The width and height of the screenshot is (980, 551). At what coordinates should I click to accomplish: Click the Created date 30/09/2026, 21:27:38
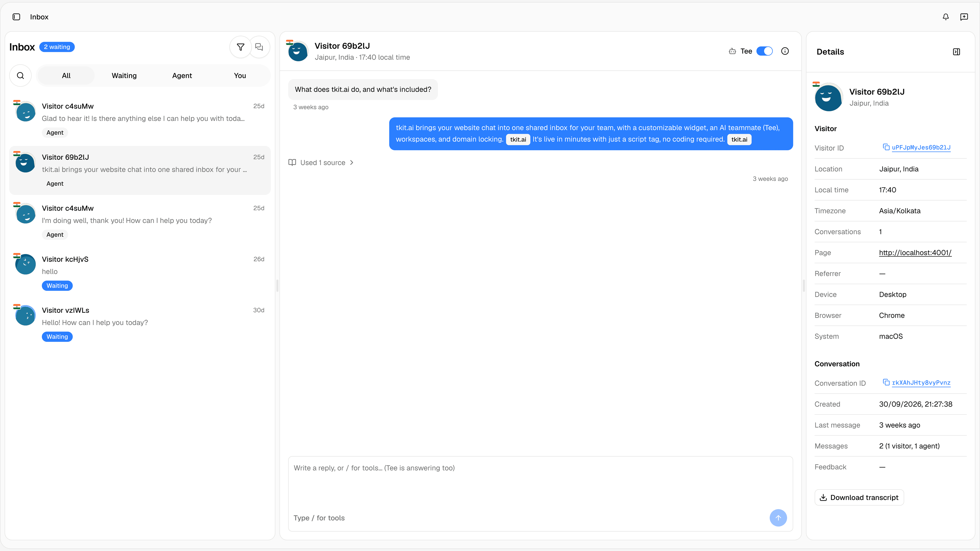pos(915,404)
